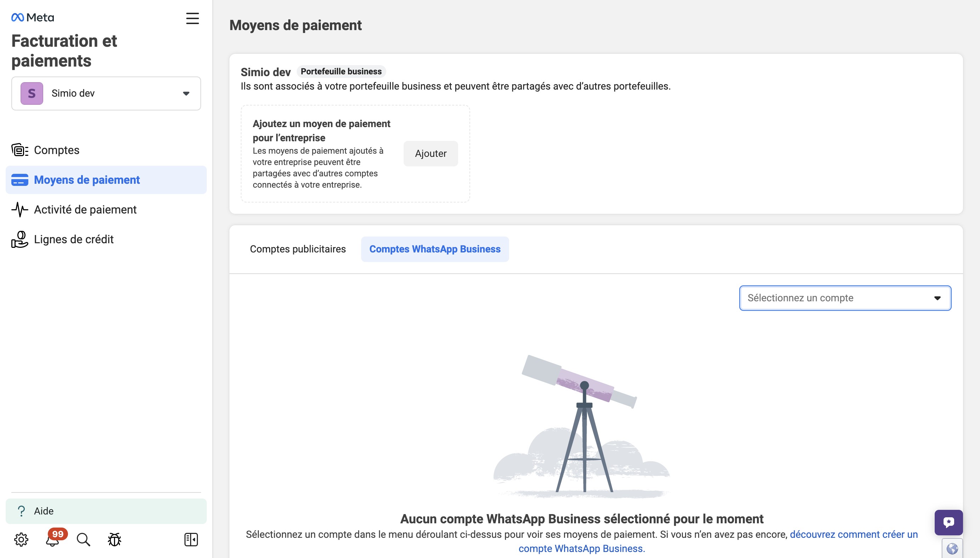Screen dimensions: 980x558
Task: Click the Simio dev avatar thumbnail
Action: (32, 93)
